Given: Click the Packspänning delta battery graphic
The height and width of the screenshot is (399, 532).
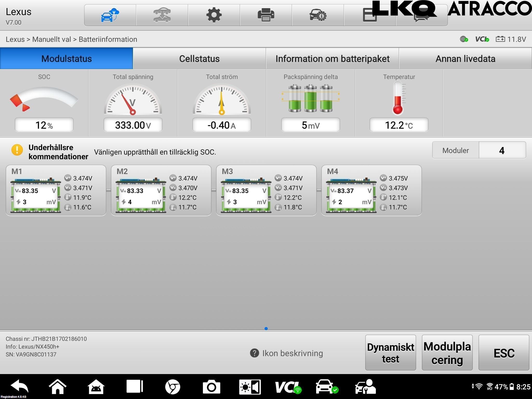Looking at the screenshot, I should [310, 98].
